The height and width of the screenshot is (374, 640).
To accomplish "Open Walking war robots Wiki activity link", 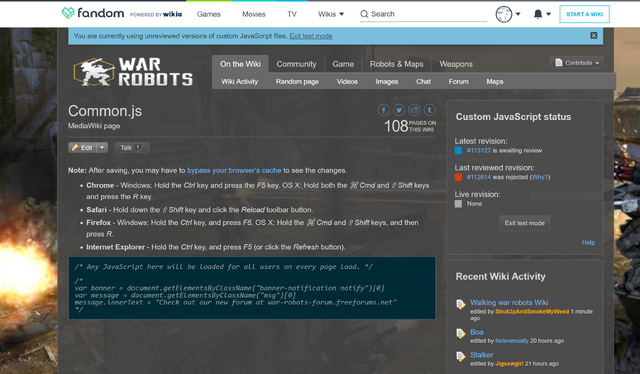I will (509, 303).
